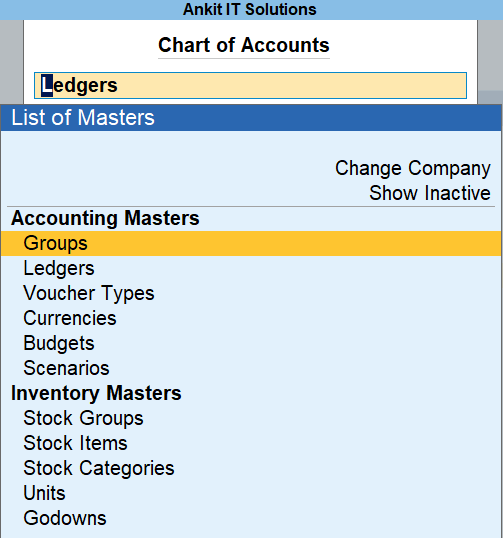Click into the Ledgers input field
This screenshot has height=538, width=503.
pos(250,85)
